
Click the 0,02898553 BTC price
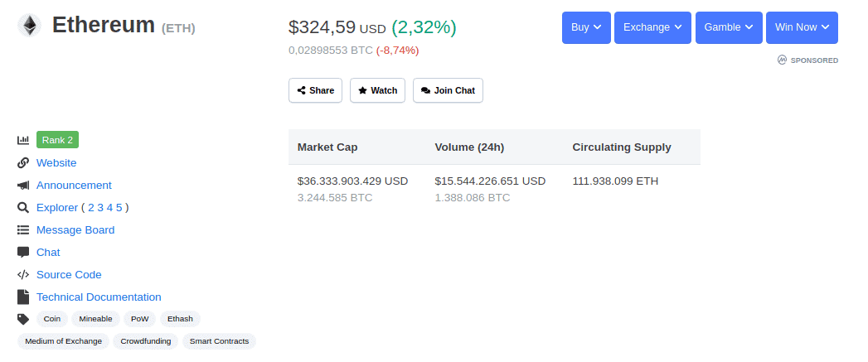click(331, 51)
